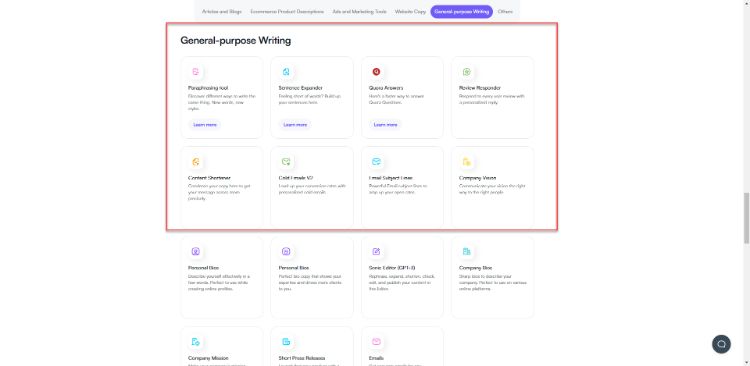The image size is (750, 366).
Task: Click the 'Describe yourself effectively' Personal Bios description
Action: click(219, 282)
